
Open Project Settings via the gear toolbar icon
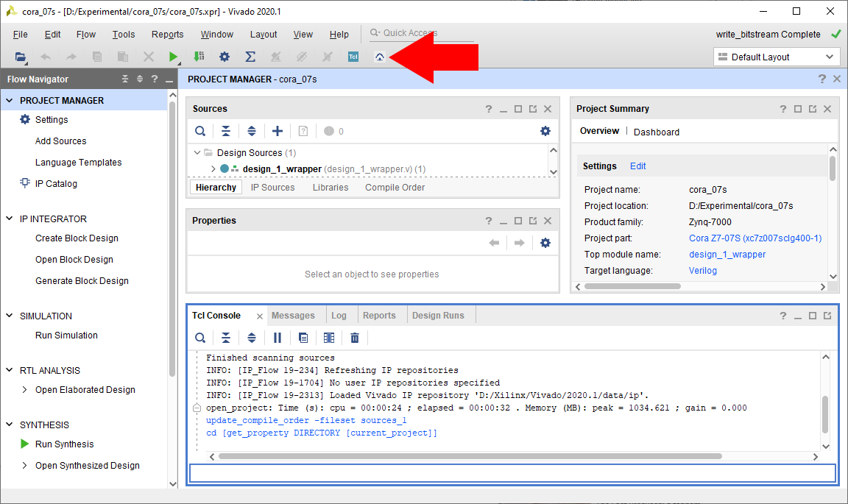[x=225, y=56]
